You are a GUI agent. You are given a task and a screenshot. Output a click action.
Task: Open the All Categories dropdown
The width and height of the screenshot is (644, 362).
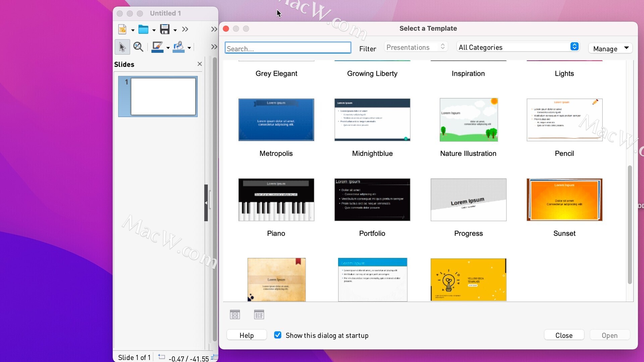pos(518,47)
